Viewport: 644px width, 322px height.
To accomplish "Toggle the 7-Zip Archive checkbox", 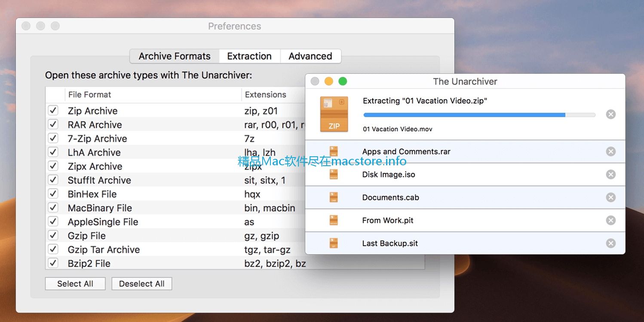I will click(x=53, y=138).
